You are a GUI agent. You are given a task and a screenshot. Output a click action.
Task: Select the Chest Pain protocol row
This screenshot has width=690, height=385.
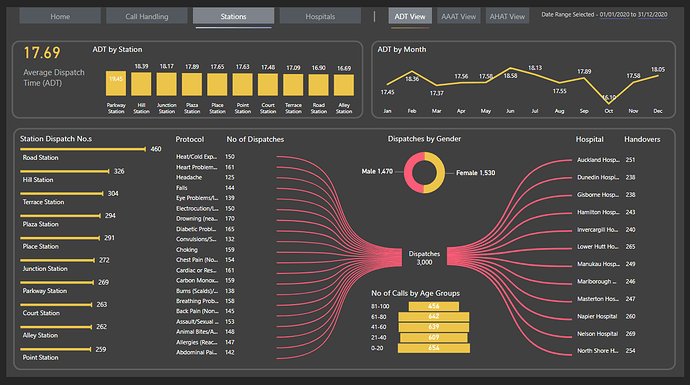[206, 260]
